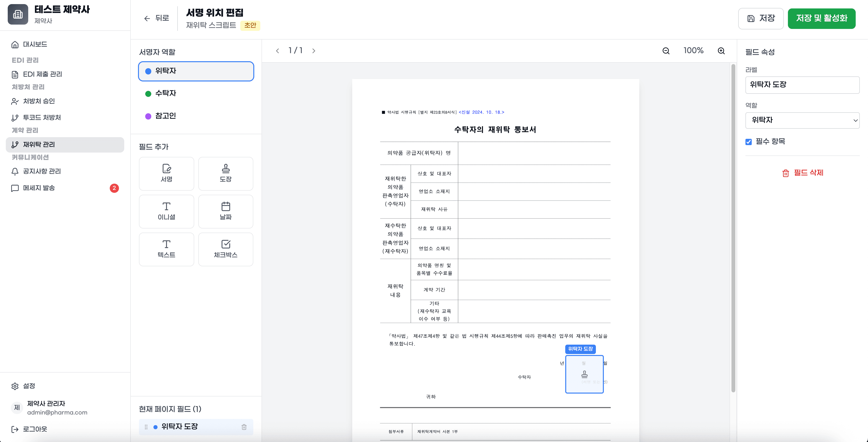Uncheck the 필수 항목 checkbox
Viewport: 868px width, 442px height.
tap(749, 142)
